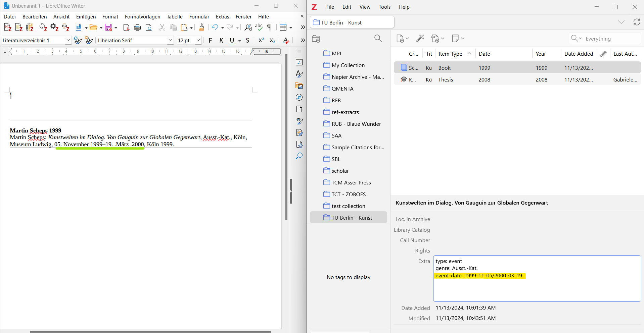Sort by Date Added column header
The image size is (644, 333).
tap(579, 54)
